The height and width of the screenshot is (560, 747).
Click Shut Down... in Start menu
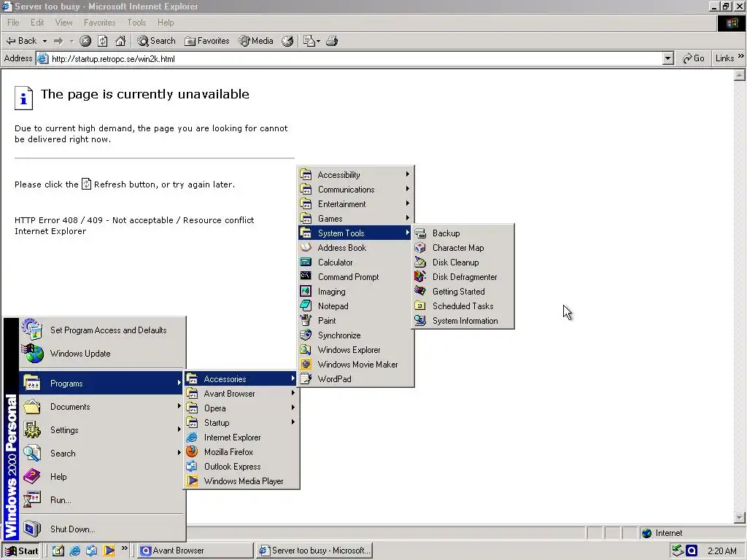coord(102,529)
